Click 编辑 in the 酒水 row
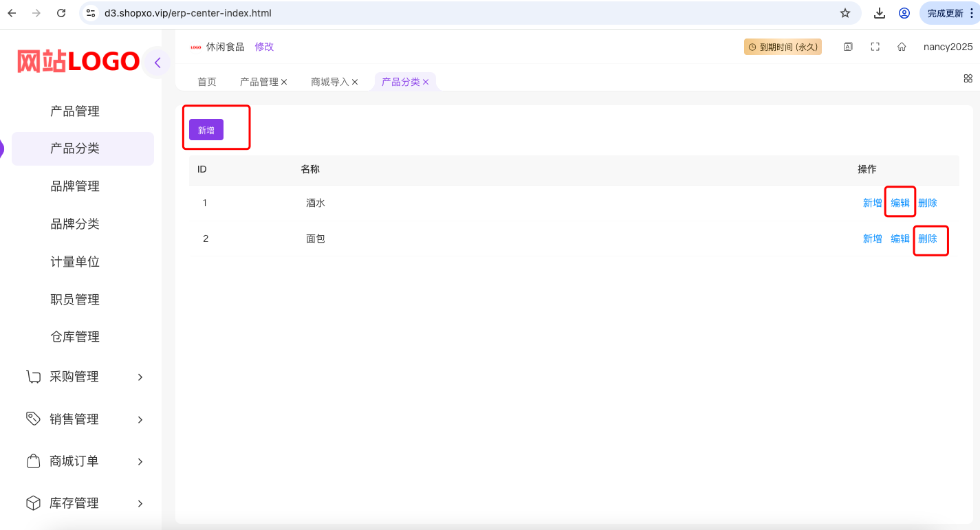This screenshot has height=530, width=980. (900, 203)
